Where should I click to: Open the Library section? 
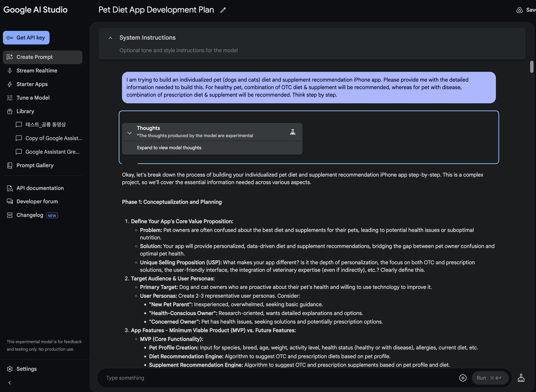tap(43, 111)
